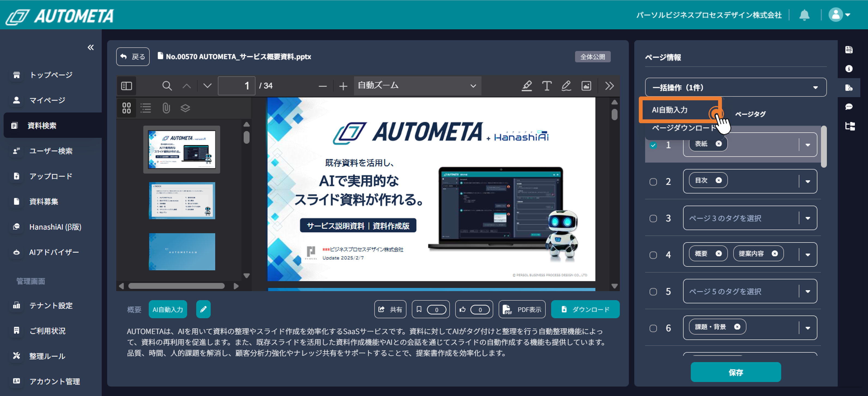
Task: Expand page 1 tag dropdown arrow
Action: [x=808, y=145]
